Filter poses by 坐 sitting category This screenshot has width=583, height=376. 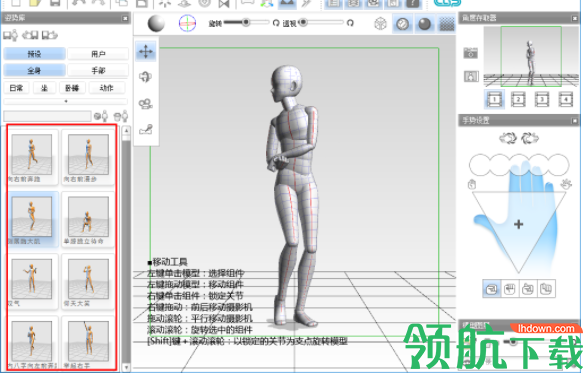(x=44, y=88)
